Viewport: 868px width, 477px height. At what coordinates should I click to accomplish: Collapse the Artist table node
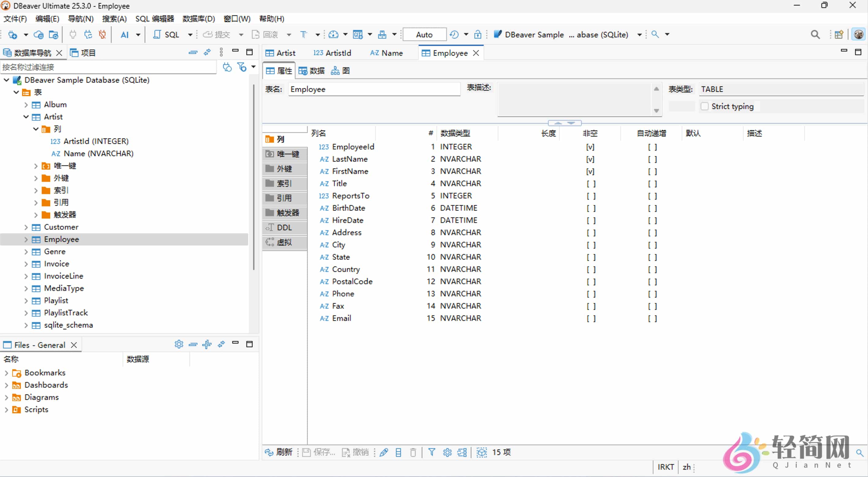click(x=26, y=117)
